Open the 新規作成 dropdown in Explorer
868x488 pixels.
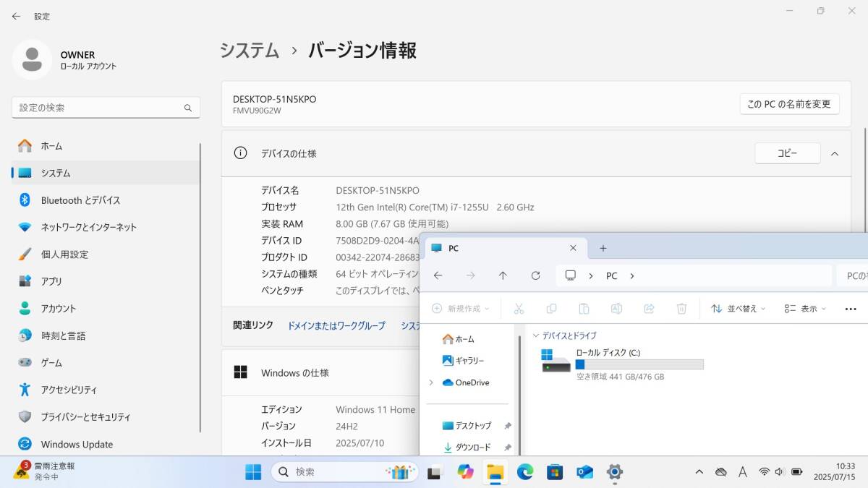(460, 309)
